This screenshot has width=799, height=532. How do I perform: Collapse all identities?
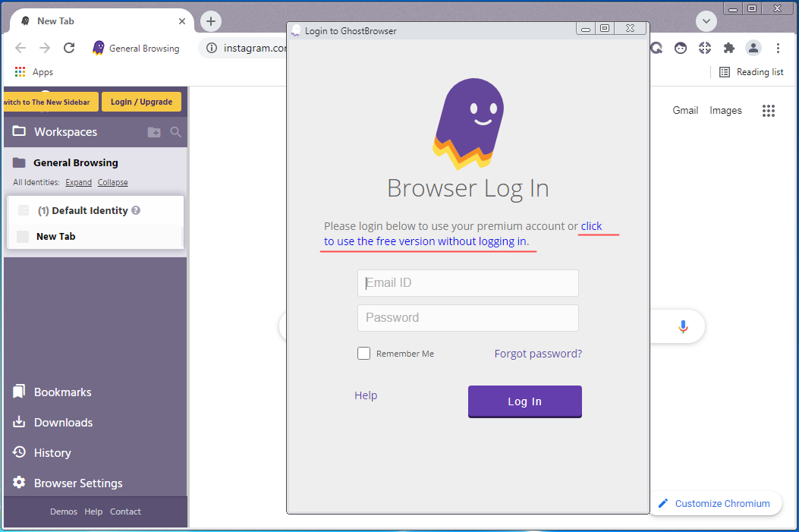tap(112, 182)
